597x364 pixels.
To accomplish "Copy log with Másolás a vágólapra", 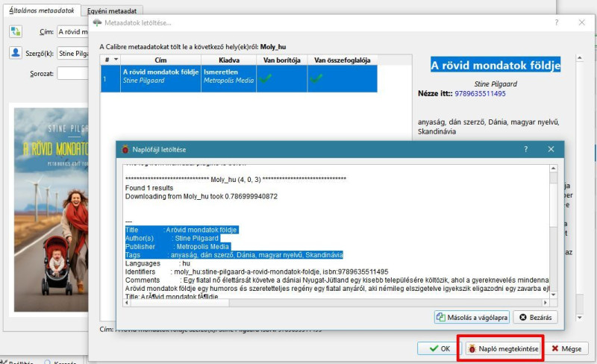I will point(472,317).
